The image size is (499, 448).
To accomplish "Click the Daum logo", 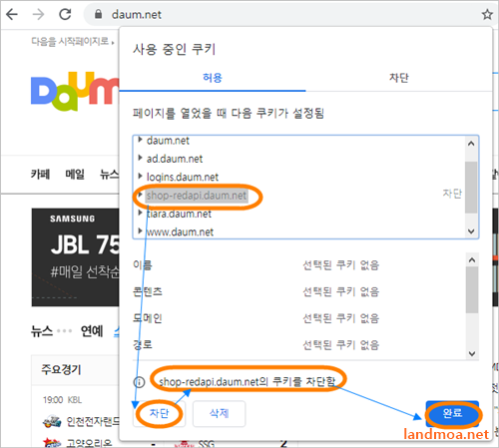I will (x=75, y=91).
